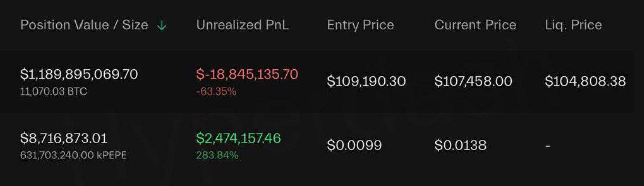Viewport: 644px width, 186px height.
Task: Click the Entry Price column header
Action: pyautogui.click(x=360, y=25)
